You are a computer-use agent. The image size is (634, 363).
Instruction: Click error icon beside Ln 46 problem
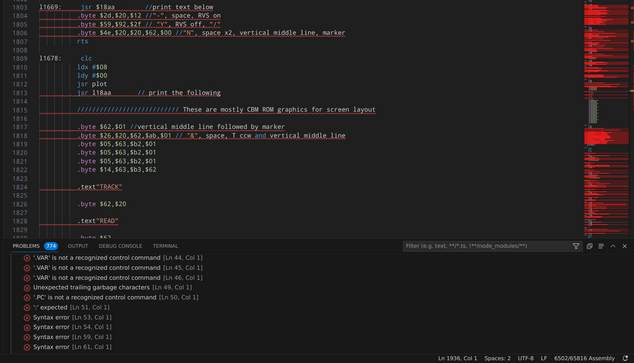[x=27, y=278]
